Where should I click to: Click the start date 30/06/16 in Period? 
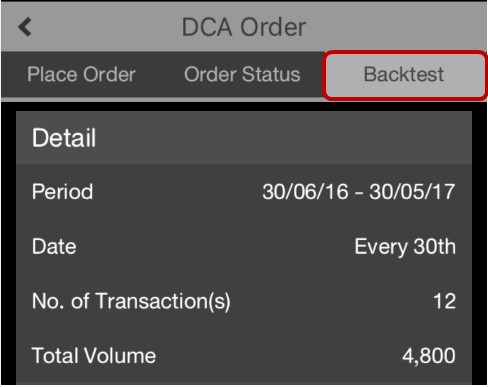(x=305, y=192)
